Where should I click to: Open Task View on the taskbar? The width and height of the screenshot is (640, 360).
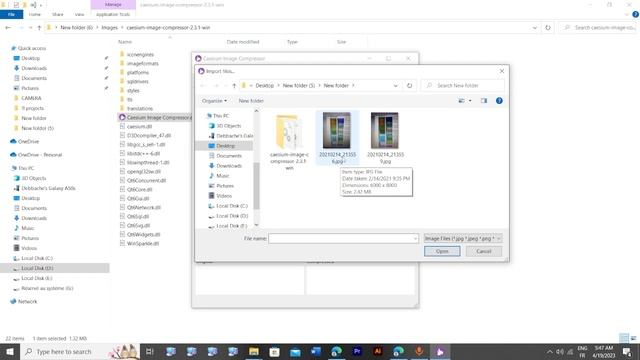(149, 351)
